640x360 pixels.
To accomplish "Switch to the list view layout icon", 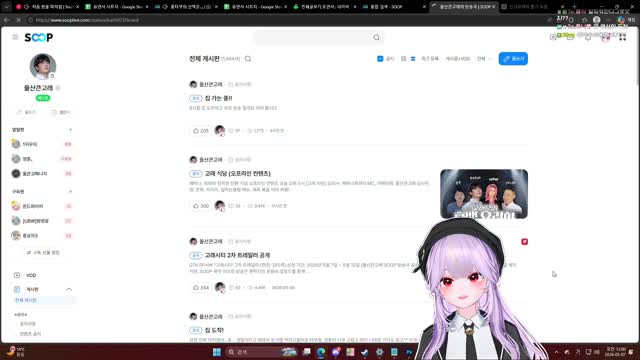I will coord(413,59).
